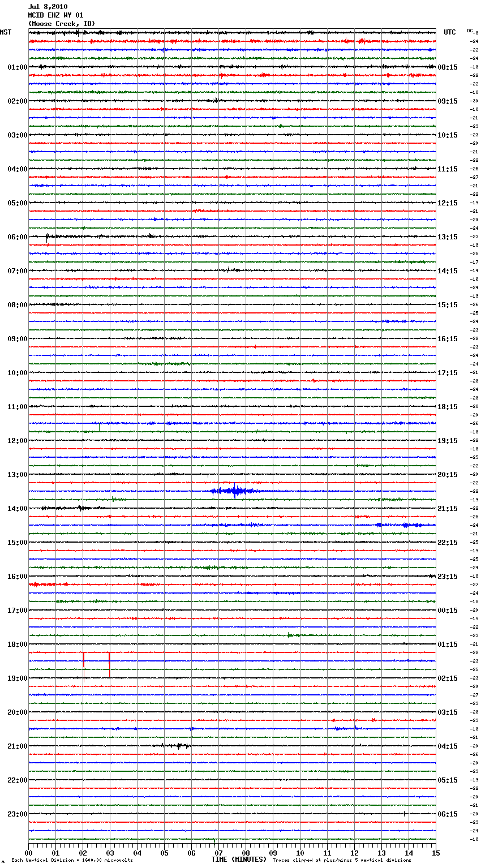Click the '11:15' UTC time label
The width and height of the screenshot is (481, 868).
pos(448,169)
